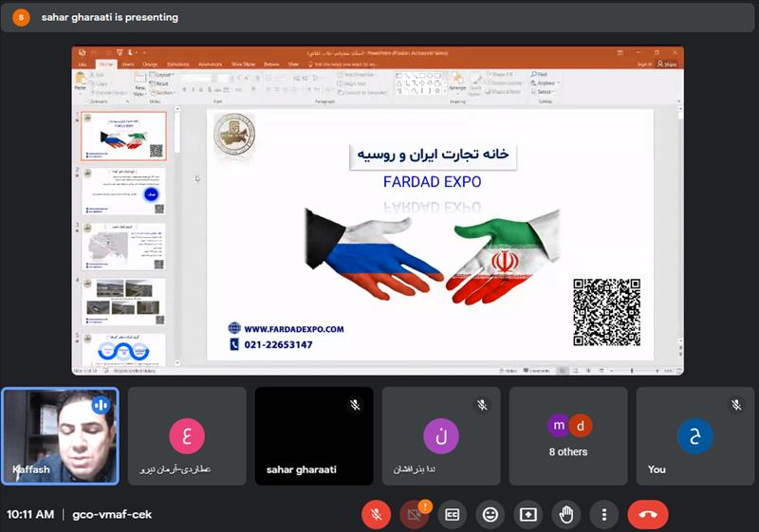
Task: Click the presenter avatar beside 'sahar gharaati is presenting'
Action: 21,17
